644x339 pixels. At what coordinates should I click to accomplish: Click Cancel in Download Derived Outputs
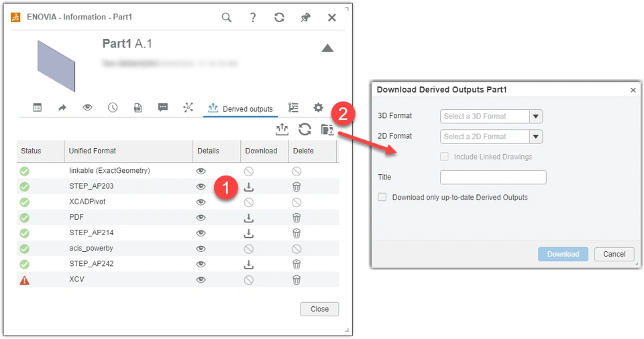click(x=614, y=254)
